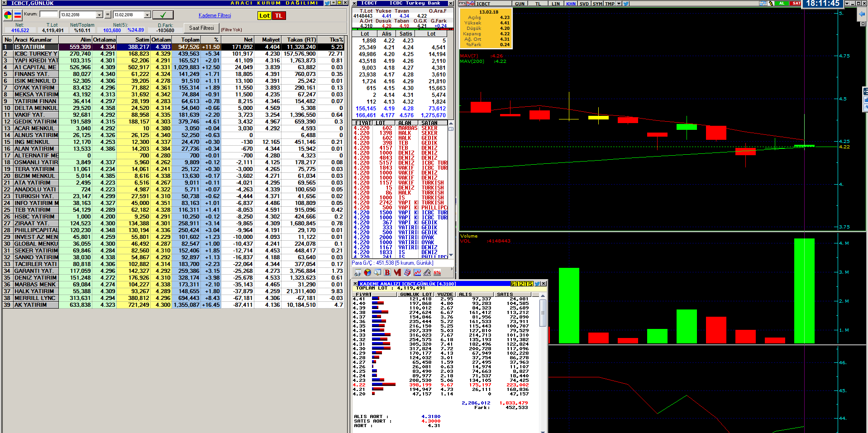Click the price tag icon
Viewport: 868px width, 433px height.
[427, 272]
